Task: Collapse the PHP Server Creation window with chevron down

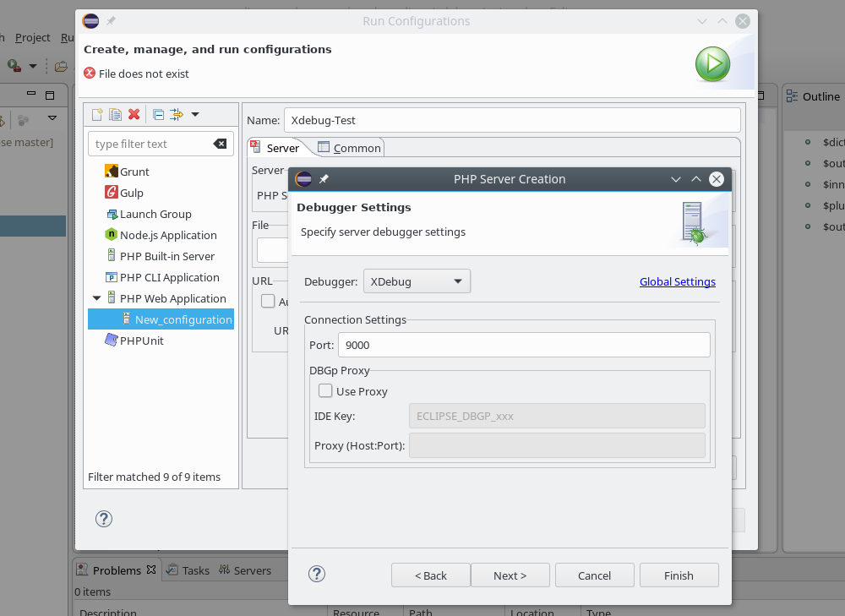Action: 676,179
